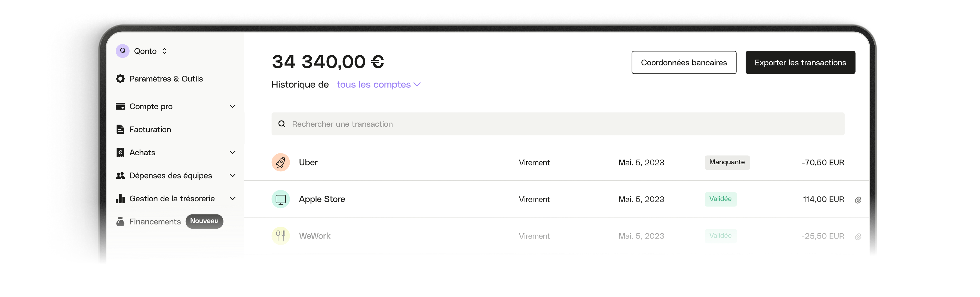The height and width of the screenshot is (297, 980).
Task: Click the Financements money bag icon
Action: (120, 222)
